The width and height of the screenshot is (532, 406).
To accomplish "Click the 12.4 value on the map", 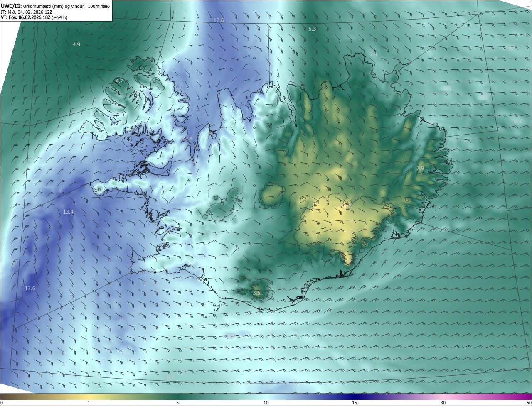I will [x=188, y=138].
